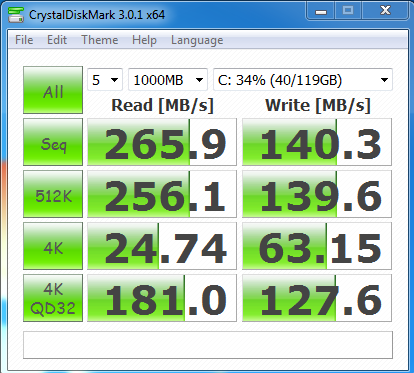Start the Seq sequential test

(x=53, y=142)
